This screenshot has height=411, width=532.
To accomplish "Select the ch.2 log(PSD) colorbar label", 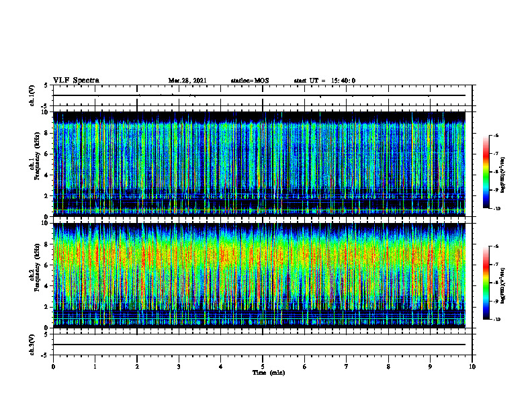I will tap(502, 286).
